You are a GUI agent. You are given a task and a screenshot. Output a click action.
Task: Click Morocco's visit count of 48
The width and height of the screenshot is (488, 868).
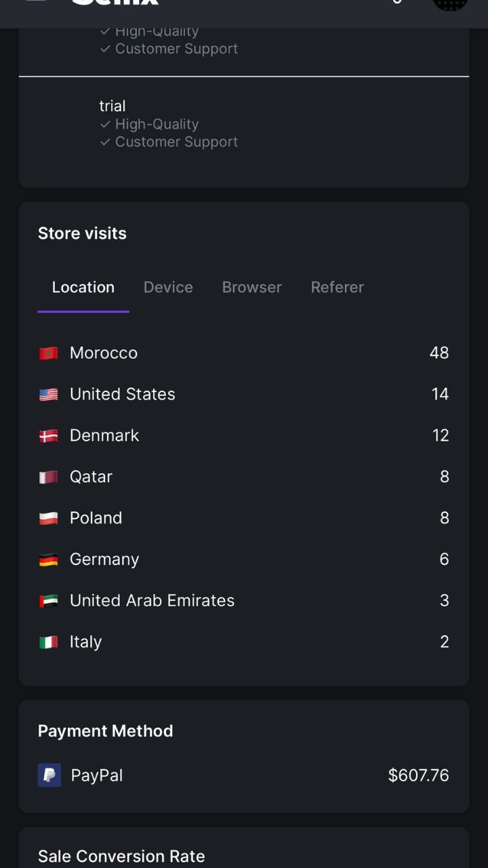(x=439, y=353)
